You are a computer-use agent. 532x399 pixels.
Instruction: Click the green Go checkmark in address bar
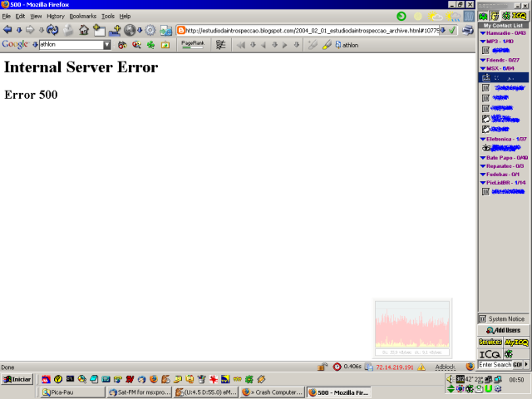[x=452, y=30]
